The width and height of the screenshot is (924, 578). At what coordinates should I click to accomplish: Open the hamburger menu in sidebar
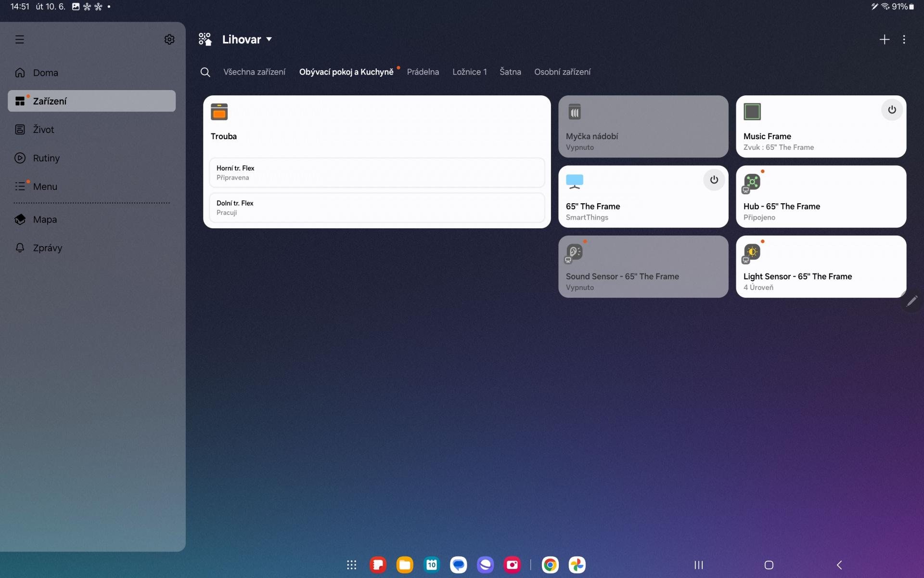tap(20, 39)
